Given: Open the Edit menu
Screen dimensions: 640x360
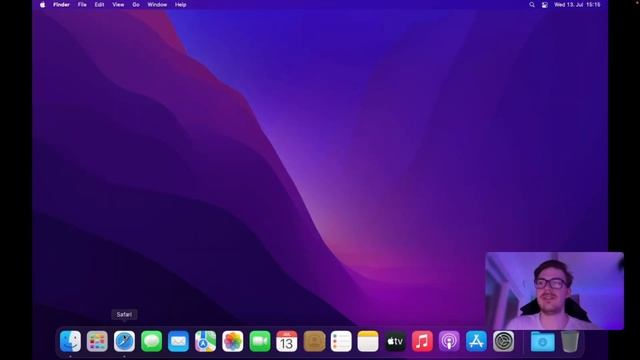Looking at the screenshot, I should tap(99, 5).
